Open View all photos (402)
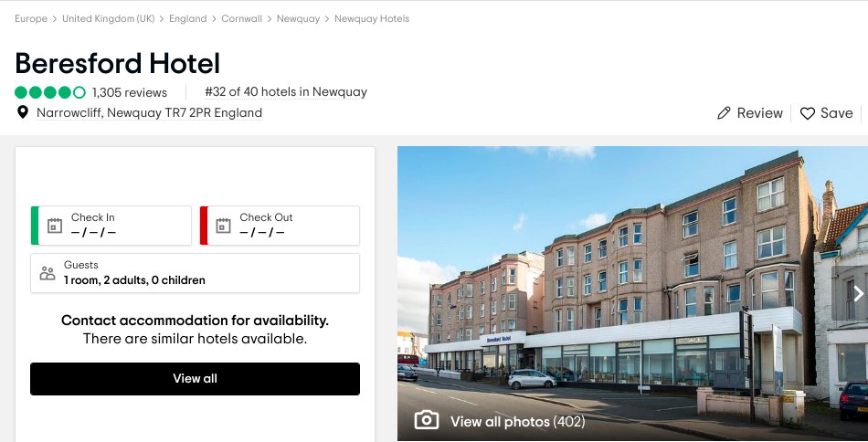 tap(517, 422)
